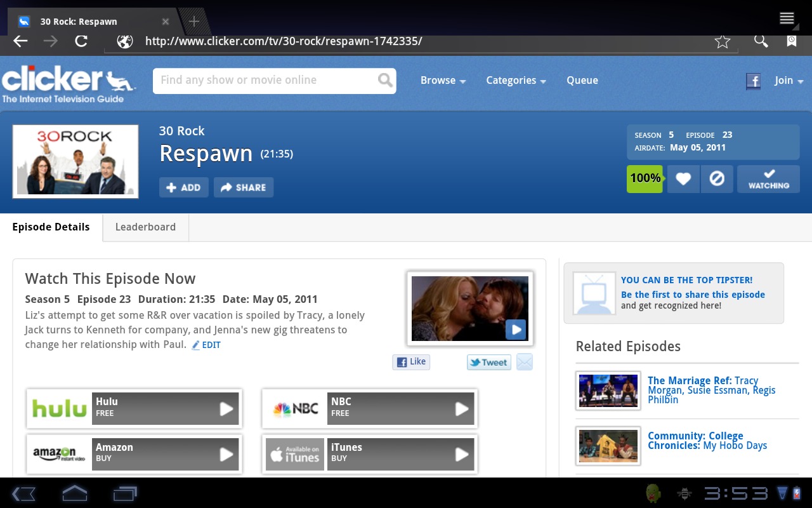This screenshot has width=812, height=508.
Task: Submit search with the magnifier in search box
Action: [385, 80]
